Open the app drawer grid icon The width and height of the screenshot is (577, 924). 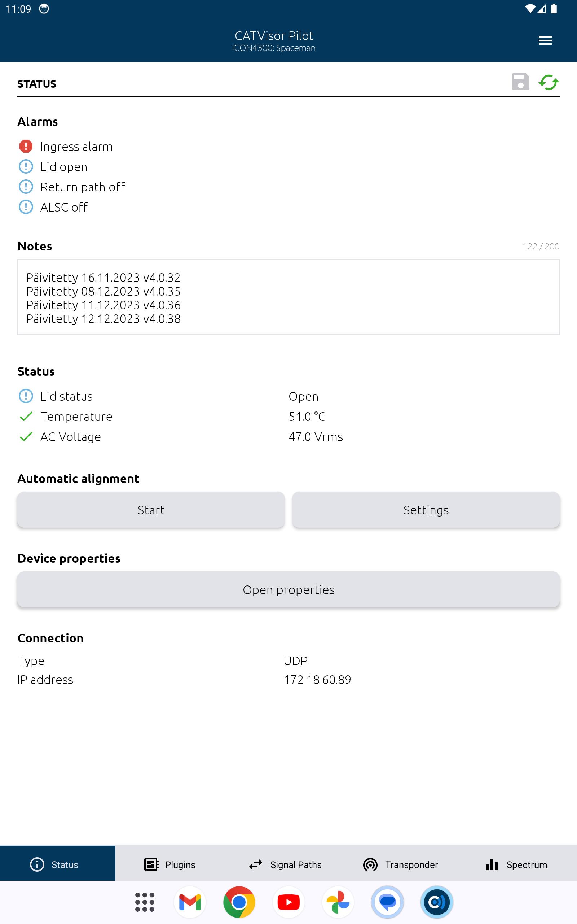(145, 902)
